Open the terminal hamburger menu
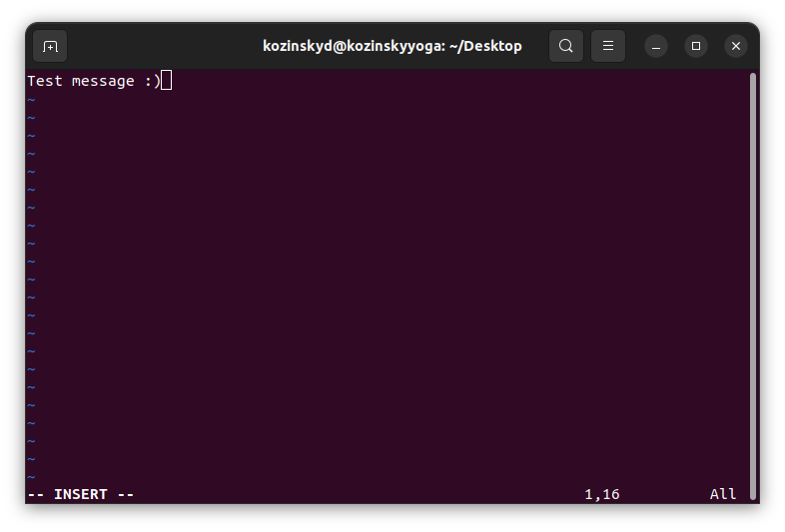 point(608,46)
